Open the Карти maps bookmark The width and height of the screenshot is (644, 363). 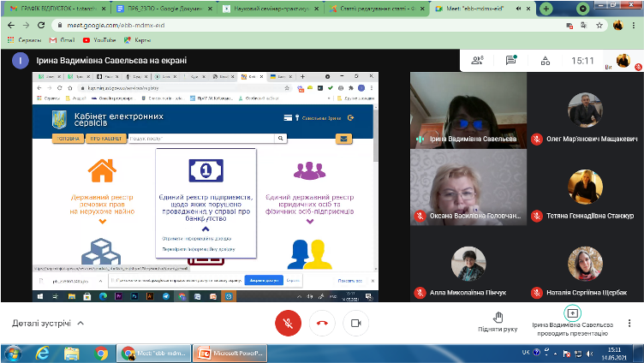coord(137,40)
